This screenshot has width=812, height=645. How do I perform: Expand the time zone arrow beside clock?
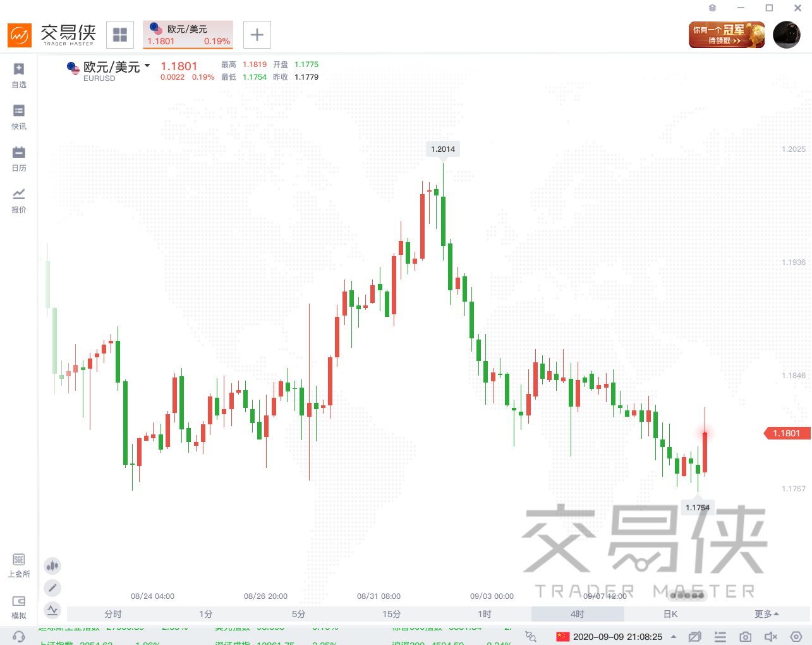pyautogui.click(x=674, y=637)
